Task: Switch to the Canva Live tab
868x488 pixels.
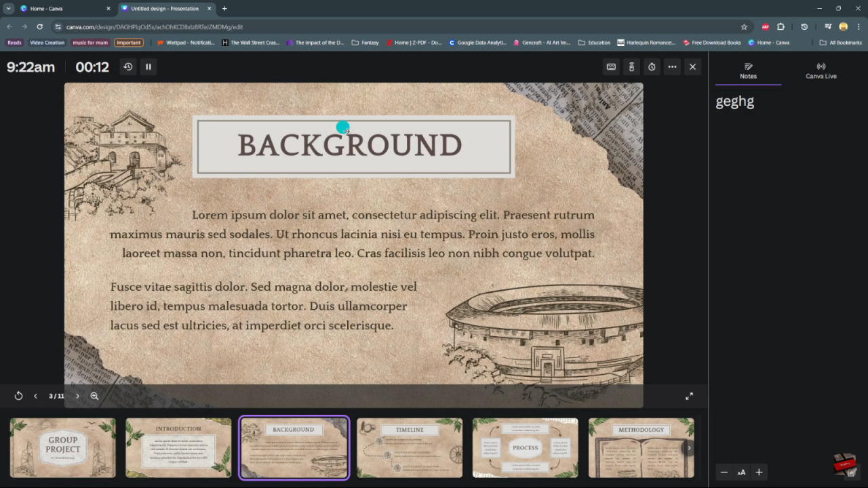Action: (821, 70)
